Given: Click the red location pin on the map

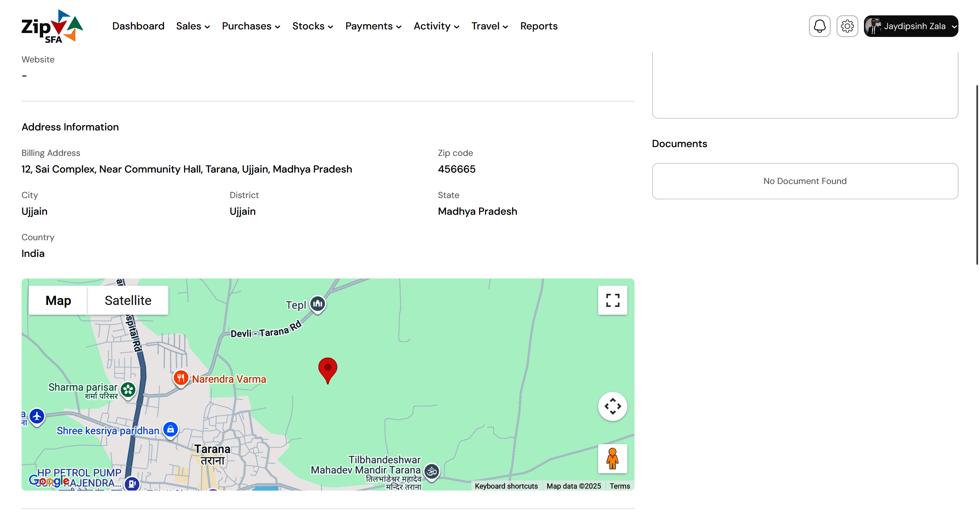Looking at the screenshot, I should (x=328, y=370).
